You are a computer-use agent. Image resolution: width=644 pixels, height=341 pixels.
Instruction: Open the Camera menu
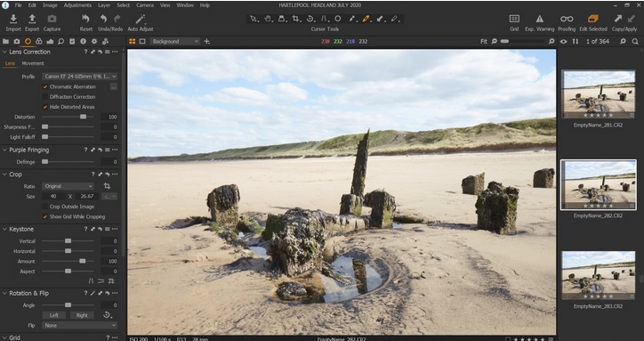[145, 5]
